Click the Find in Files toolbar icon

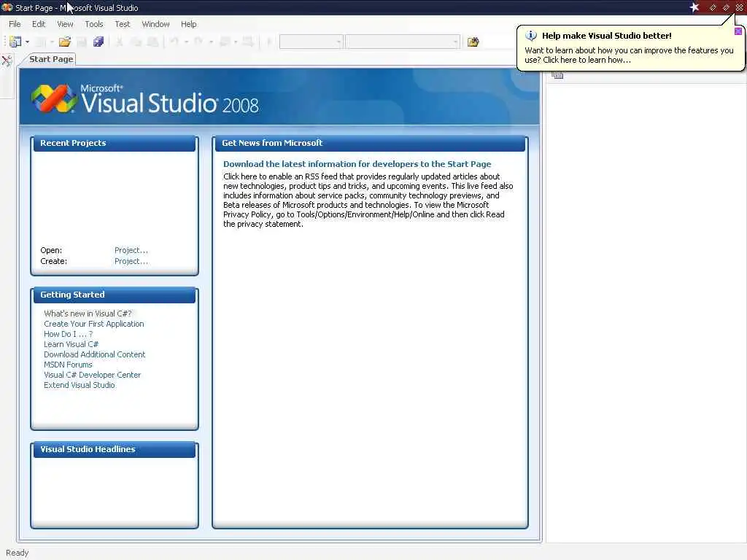[473, 42]
